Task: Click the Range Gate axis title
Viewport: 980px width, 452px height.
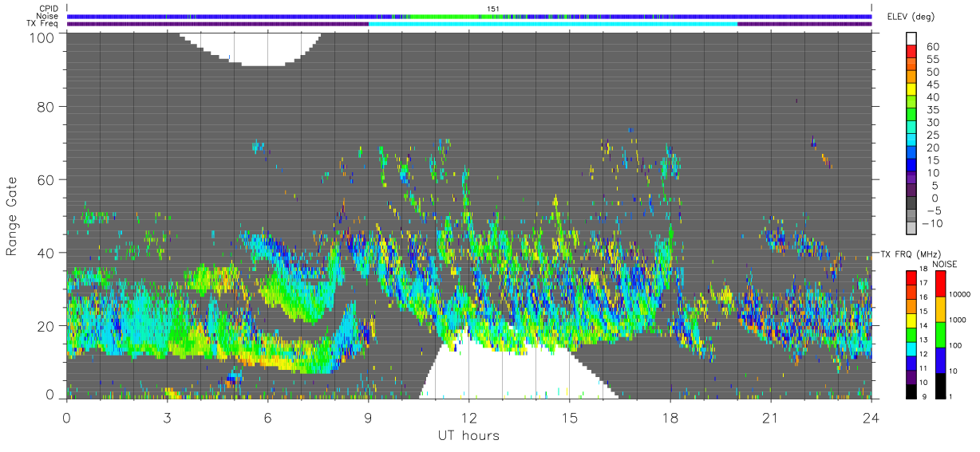Action: click(13, 216)
